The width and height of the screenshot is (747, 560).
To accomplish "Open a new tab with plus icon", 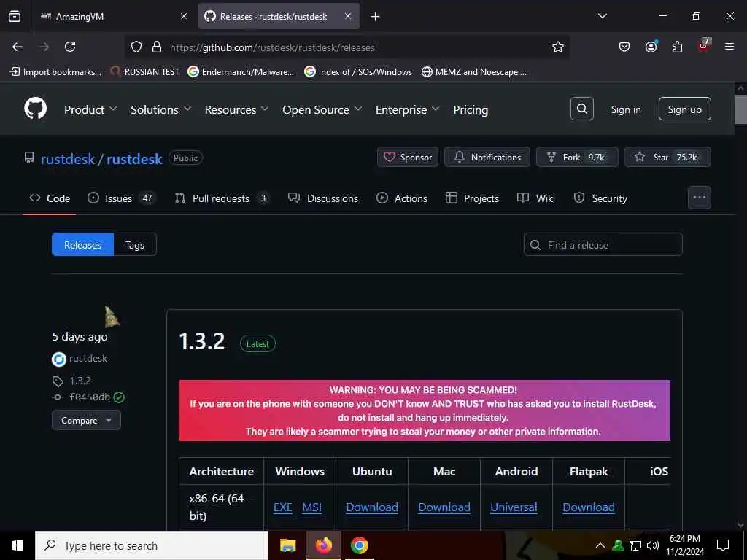I will tap(376, 17).
